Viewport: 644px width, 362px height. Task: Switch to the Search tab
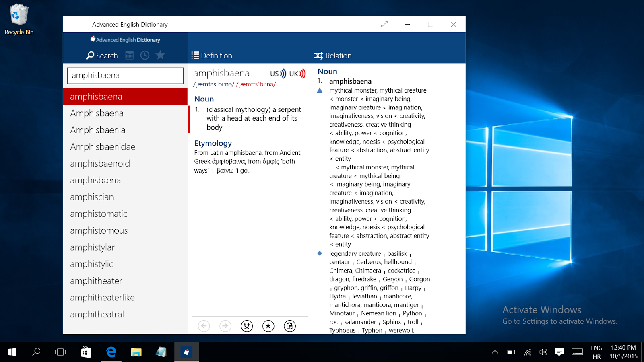pos(102,56)
